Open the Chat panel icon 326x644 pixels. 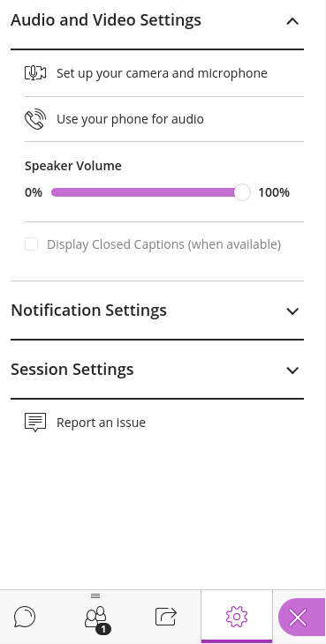pos(25,617)
